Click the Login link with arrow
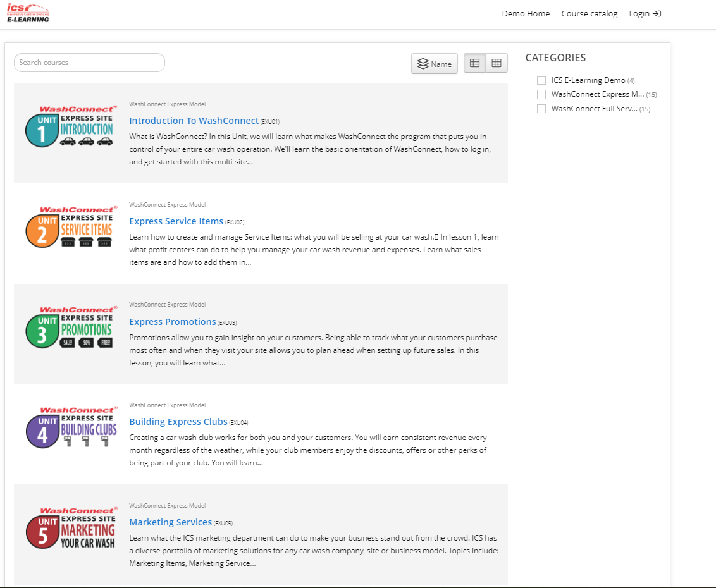 click(645, 14)
